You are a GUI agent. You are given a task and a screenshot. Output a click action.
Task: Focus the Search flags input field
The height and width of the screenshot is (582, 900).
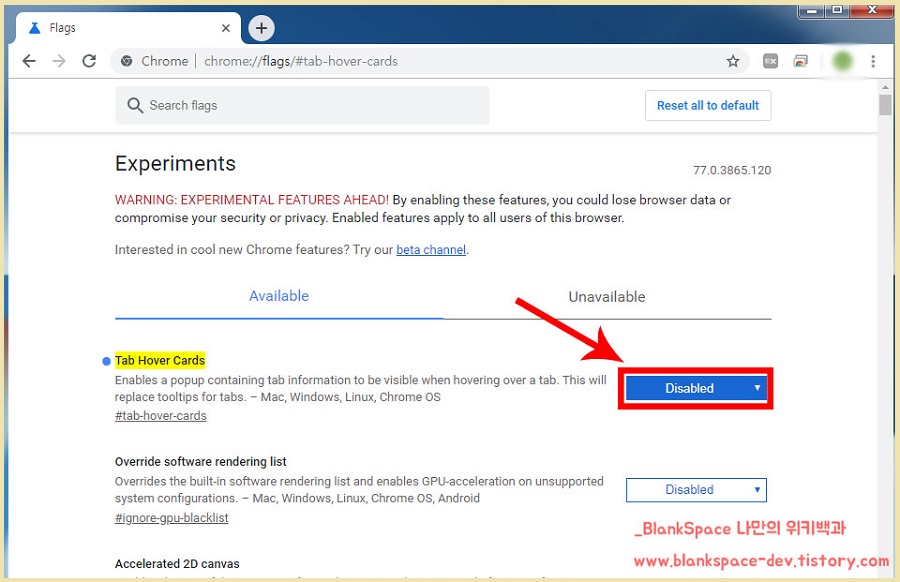(302, 106)
